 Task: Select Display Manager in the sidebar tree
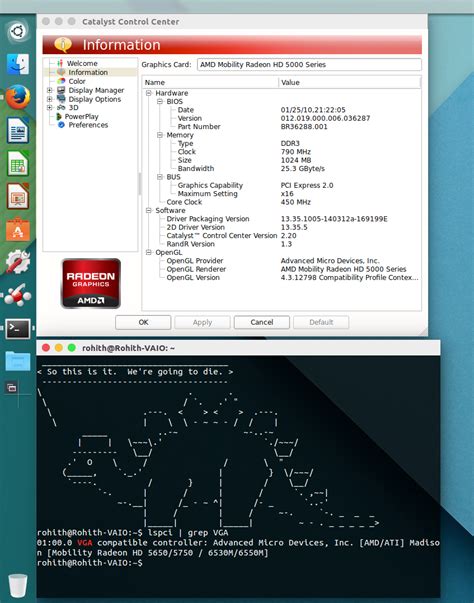click(x=96, y=90)
